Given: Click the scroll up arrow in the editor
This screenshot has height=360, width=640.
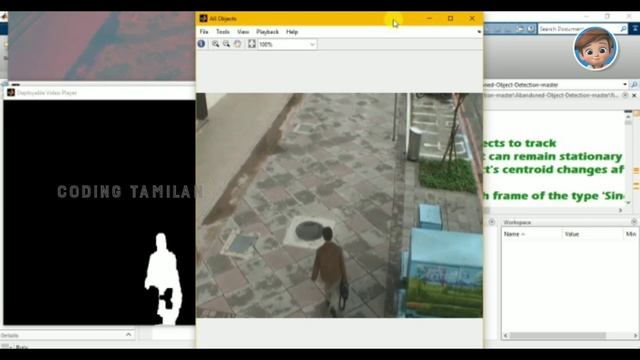Looking at the screenshot, I should (628, 118).
